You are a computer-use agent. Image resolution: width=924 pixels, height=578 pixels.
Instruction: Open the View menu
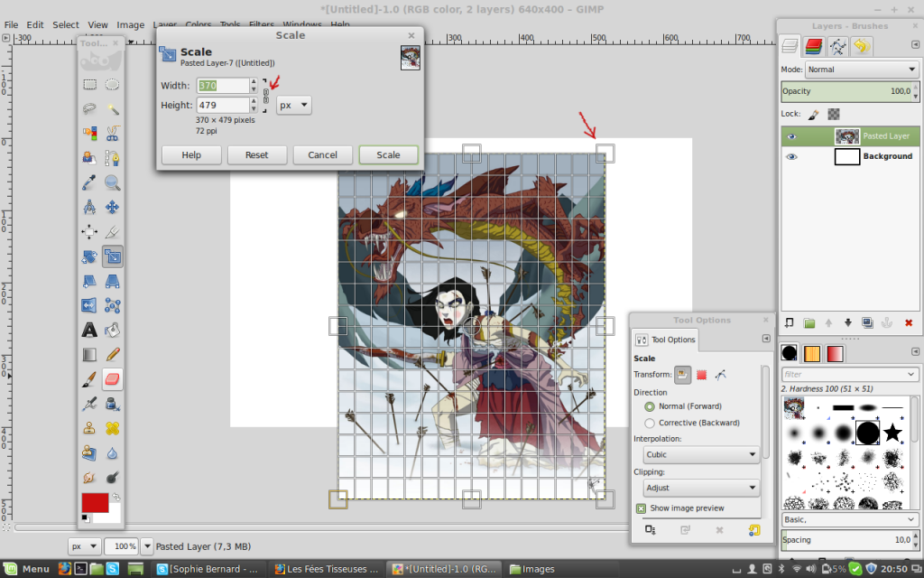point(97,24)
